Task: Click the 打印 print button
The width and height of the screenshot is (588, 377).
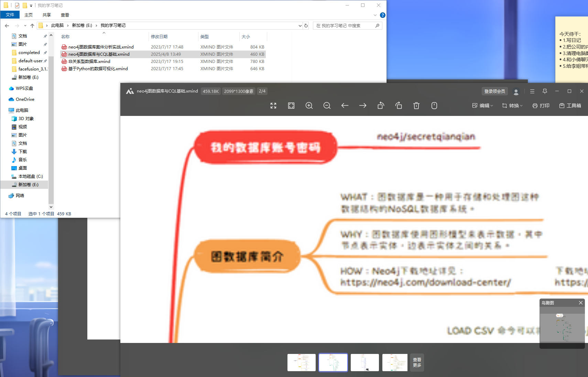Action: (x=541, y=106)
